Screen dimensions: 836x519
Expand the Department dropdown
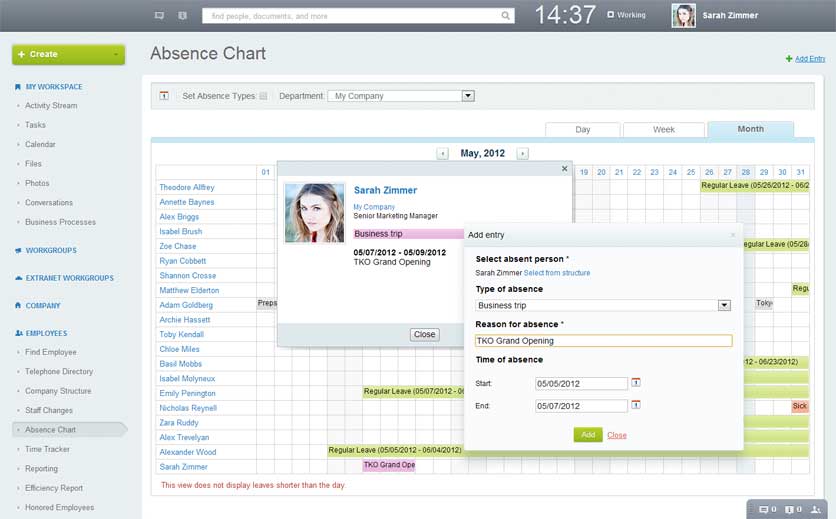(467, 96)
